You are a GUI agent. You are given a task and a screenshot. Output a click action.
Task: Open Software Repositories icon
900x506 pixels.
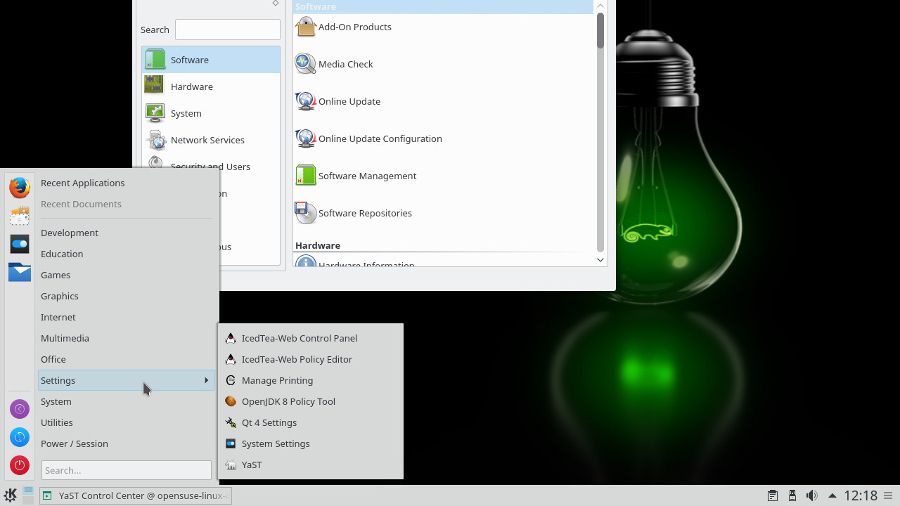(x=305, y=213)
